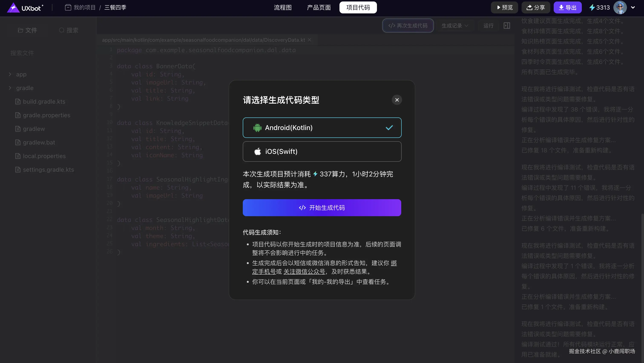The width and height of the screenshot is (644, 363).
Task: Select Android(Kotlin) code type option
Action: click(x=322, y=128)
